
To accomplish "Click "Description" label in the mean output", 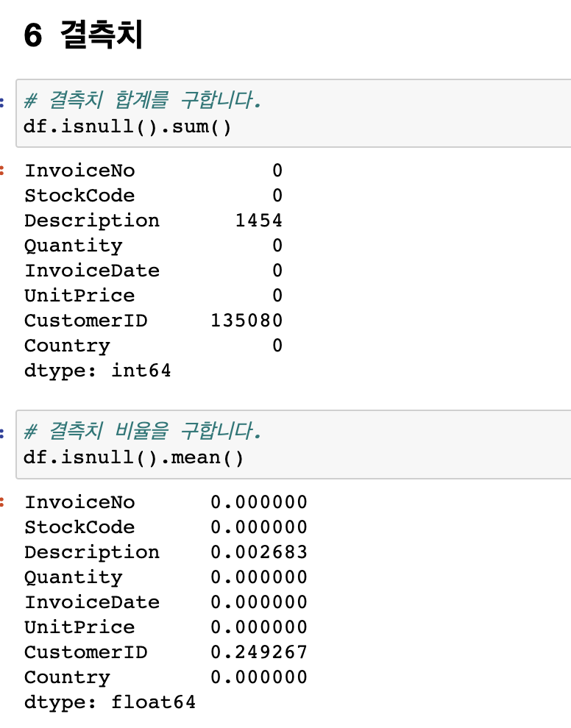I will (x=91, y=552).
